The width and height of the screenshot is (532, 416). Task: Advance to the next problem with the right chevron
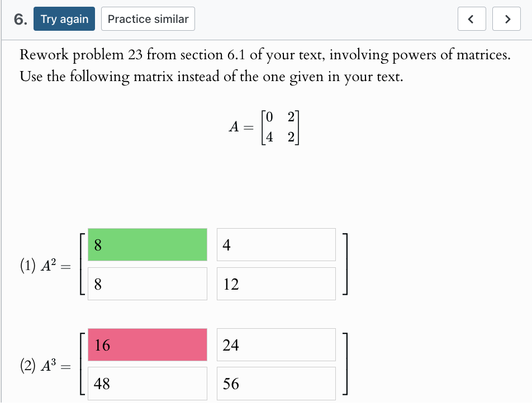click(506, 18)
